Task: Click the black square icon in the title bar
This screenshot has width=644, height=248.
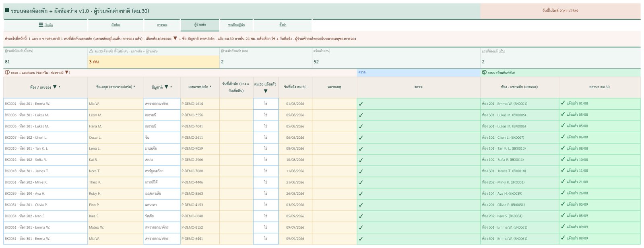Action: coord(7,10)
